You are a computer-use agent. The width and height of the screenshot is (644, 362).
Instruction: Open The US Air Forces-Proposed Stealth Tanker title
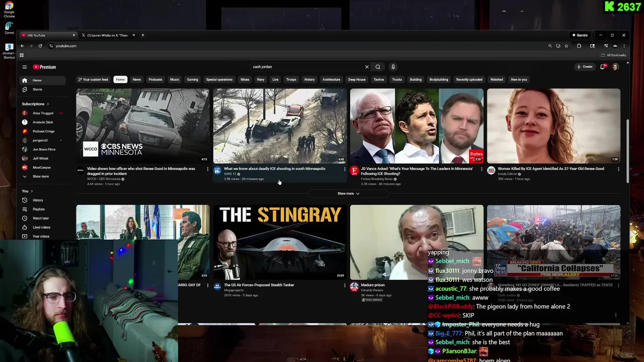(x=259, y=285)
